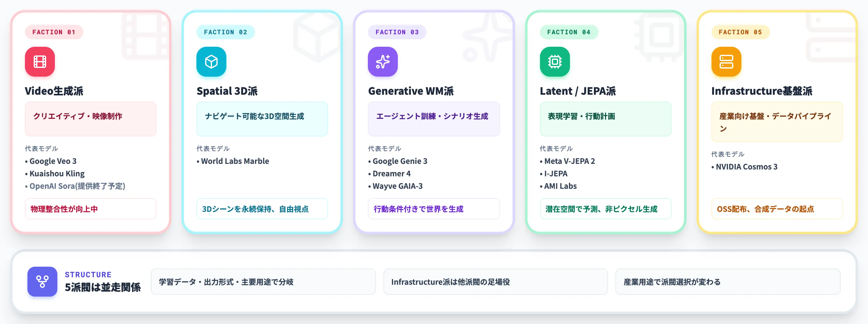Click the Infrastructure基盤派 heading

coord(761,91)
